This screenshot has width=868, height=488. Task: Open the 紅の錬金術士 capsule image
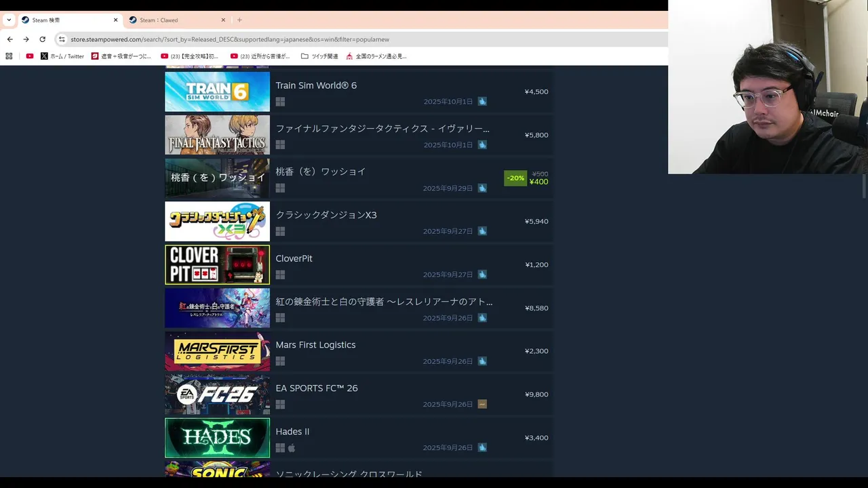coord(217,308)
